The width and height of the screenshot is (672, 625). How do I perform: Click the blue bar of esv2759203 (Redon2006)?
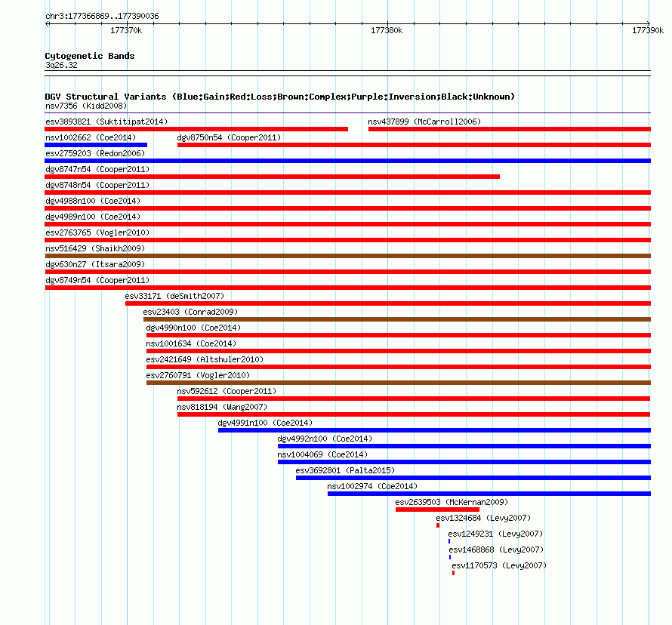pos(347,161)
